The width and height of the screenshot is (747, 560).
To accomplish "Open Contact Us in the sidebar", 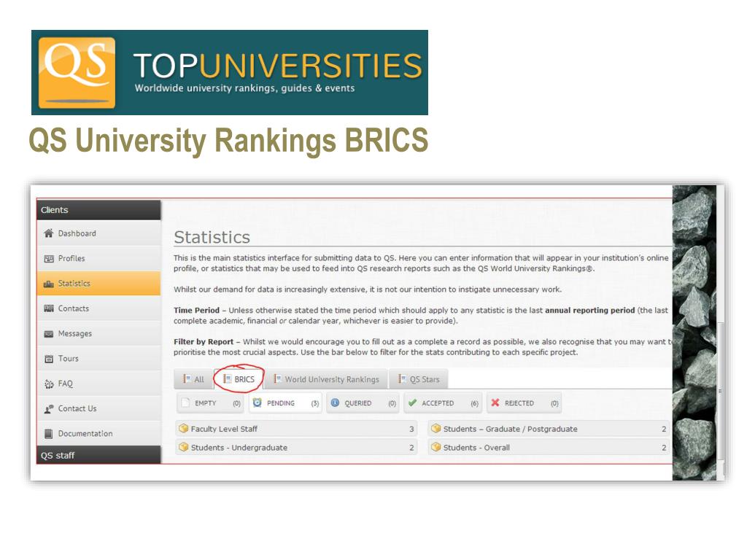I will coord(98,408).
